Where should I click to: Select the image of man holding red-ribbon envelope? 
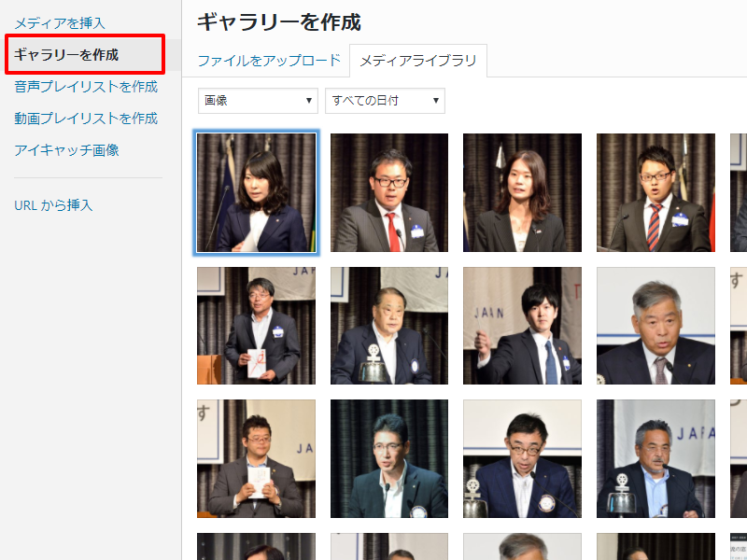[x=256, y=326]
